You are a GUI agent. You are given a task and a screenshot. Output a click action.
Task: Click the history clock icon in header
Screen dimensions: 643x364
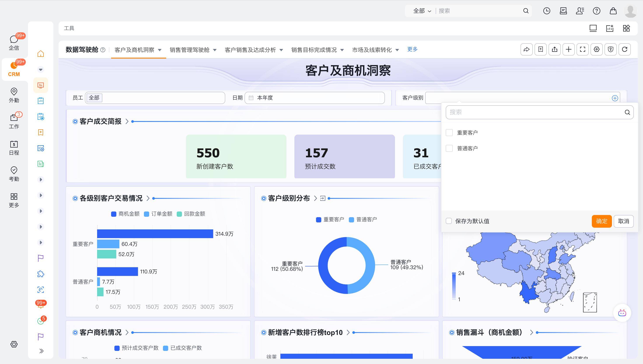point(546,11)
